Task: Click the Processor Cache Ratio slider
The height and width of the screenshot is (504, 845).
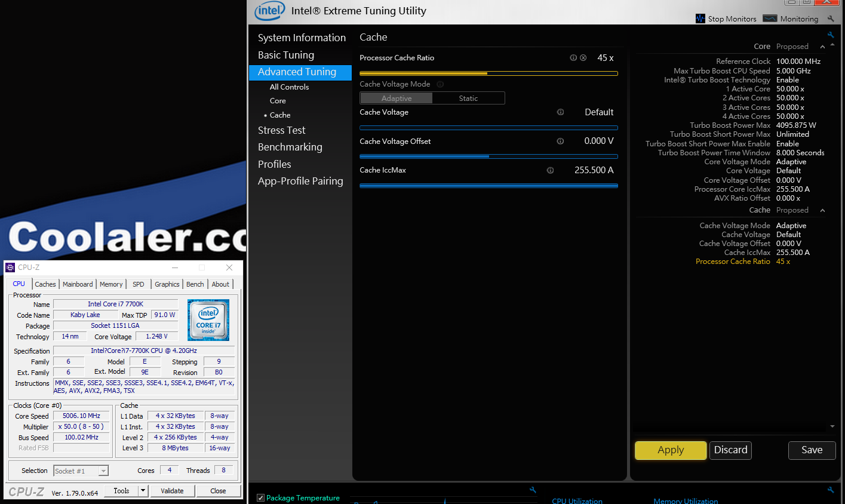Action: 488,73
